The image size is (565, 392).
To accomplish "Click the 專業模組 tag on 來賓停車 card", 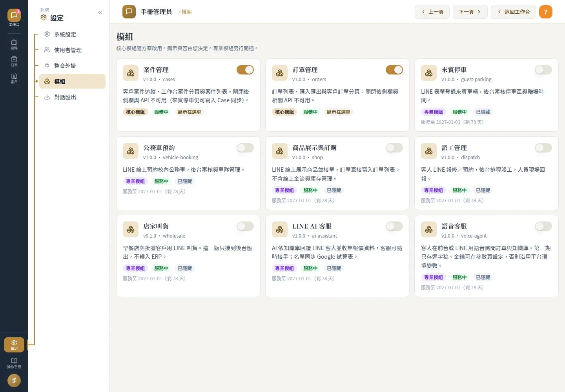I will coord(434,112).
